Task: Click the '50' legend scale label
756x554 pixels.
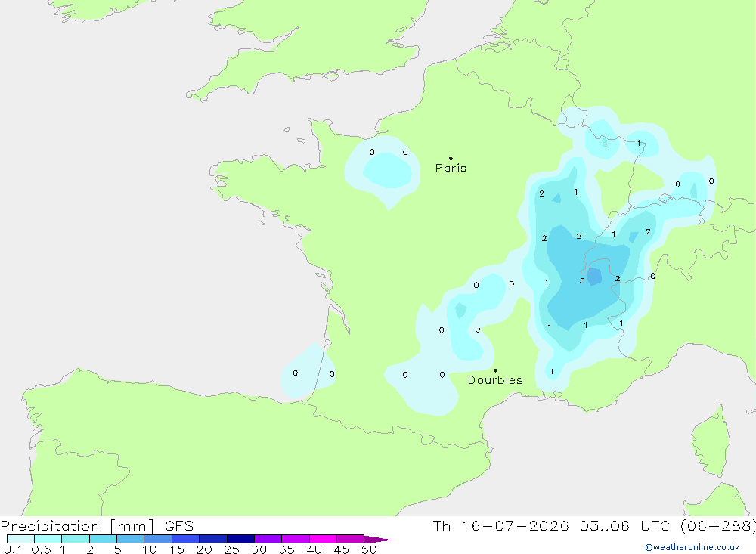Action: click(369, 549)
